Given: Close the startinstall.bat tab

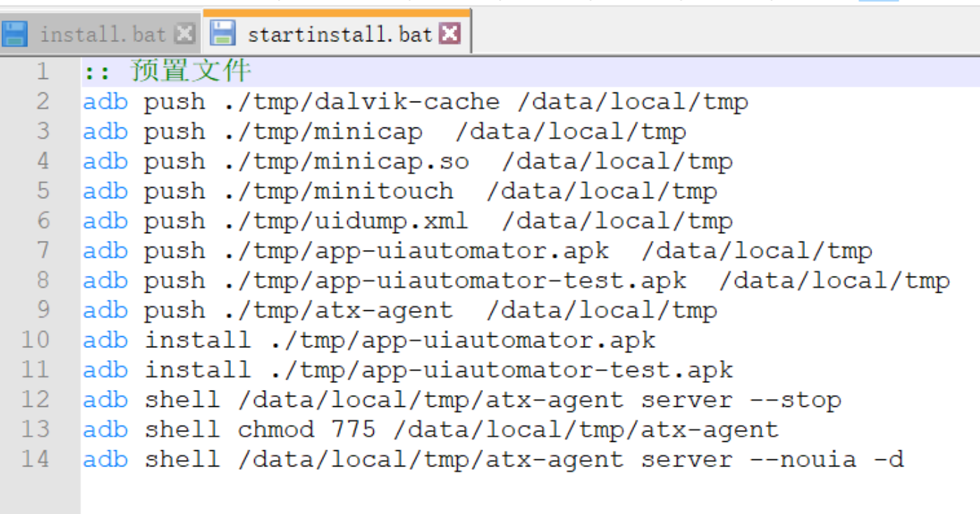Looking at the screenshot, I should pos(450,33).
